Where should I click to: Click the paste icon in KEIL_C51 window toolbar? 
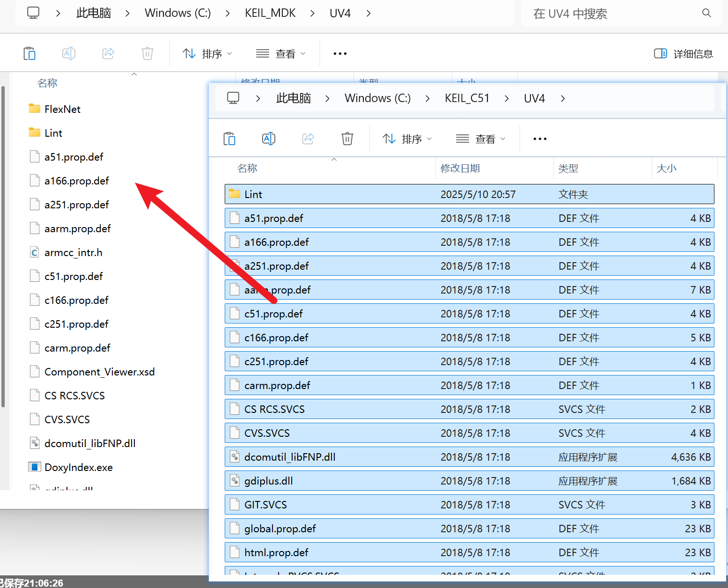[229, 139]
